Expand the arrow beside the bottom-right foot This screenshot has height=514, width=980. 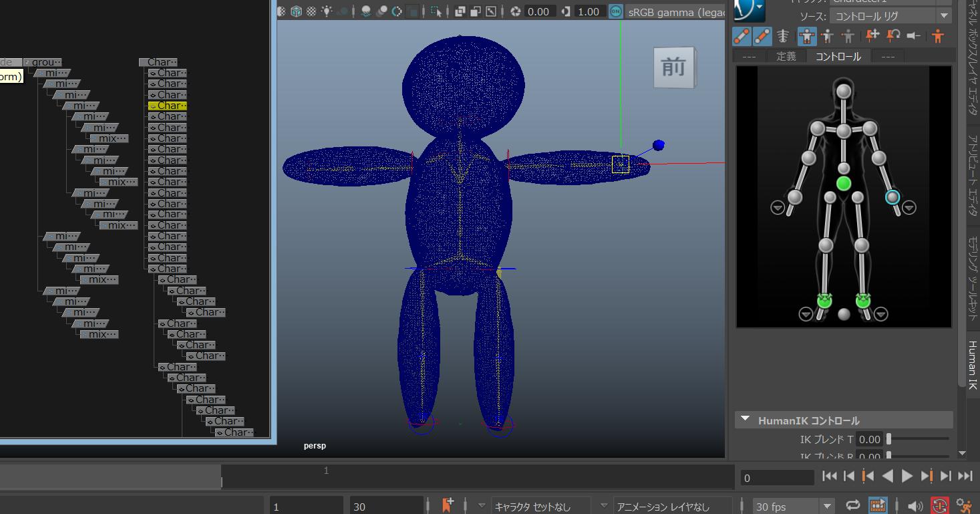pyautogui.click(x=881, y=314)
